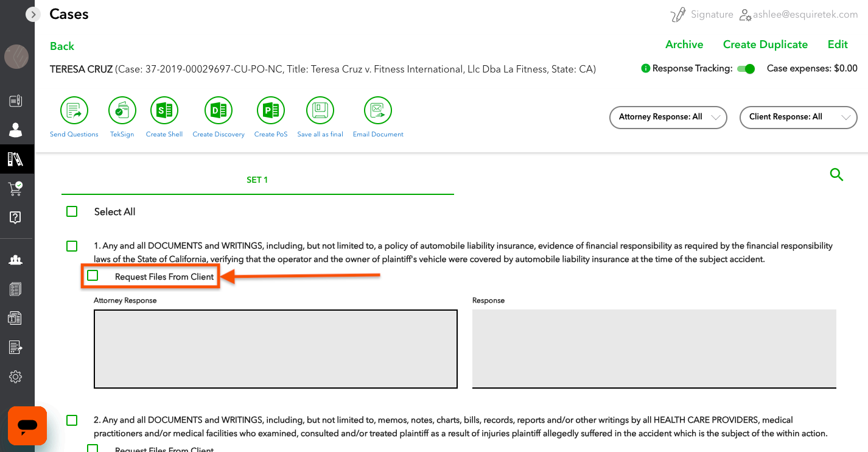Open the settings gear in the sidebar
Screen dimensions: 868x452
(16, 376)
